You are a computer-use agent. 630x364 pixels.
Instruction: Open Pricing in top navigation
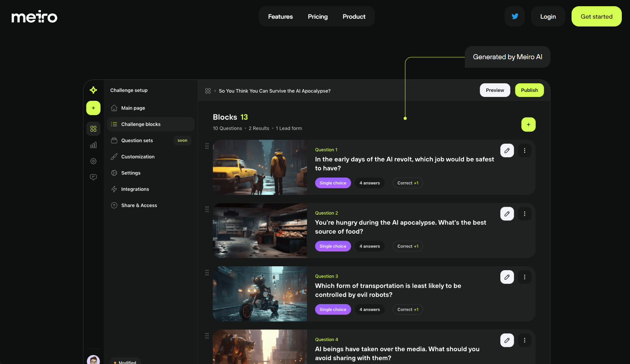(x=318, y=17)
